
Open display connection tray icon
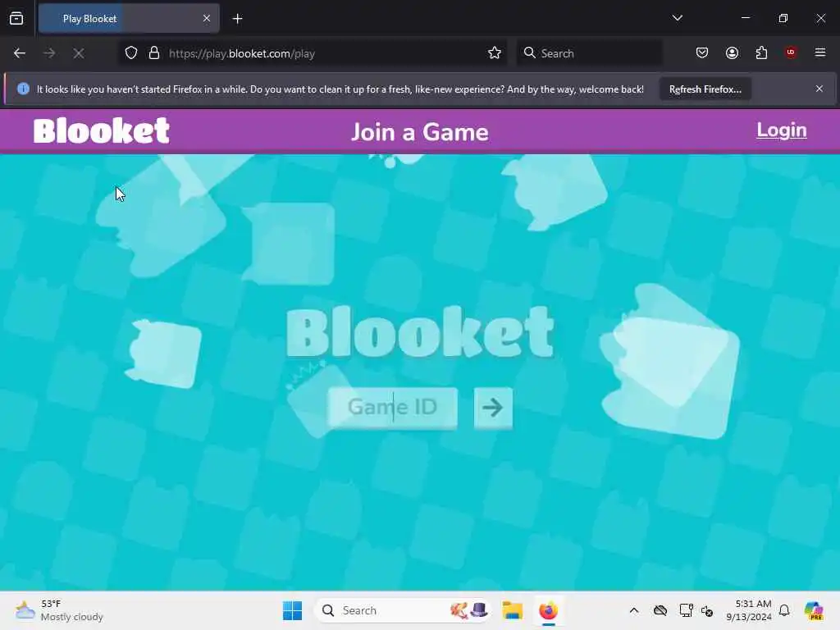(686, 610)
